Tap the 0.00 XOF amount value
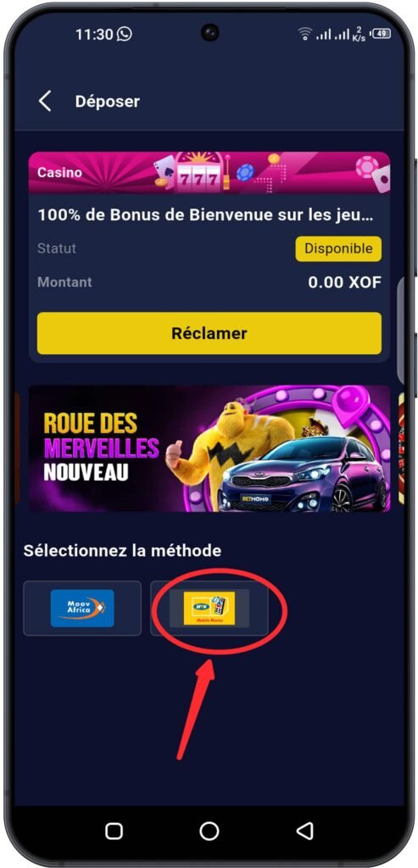 coord(345,282)
